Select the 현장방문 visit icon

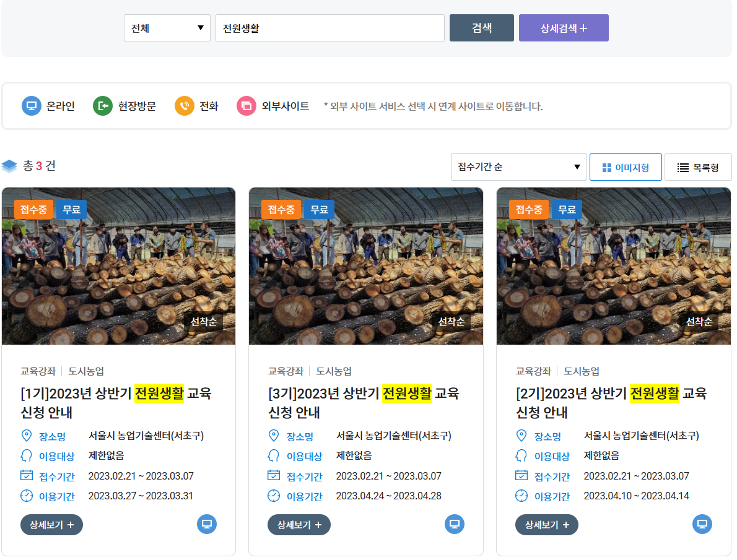click(104, 106)
